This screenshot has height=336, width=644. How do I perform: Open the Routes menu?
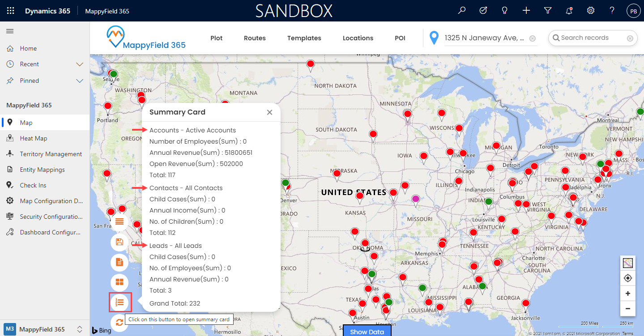click(255, 38)
